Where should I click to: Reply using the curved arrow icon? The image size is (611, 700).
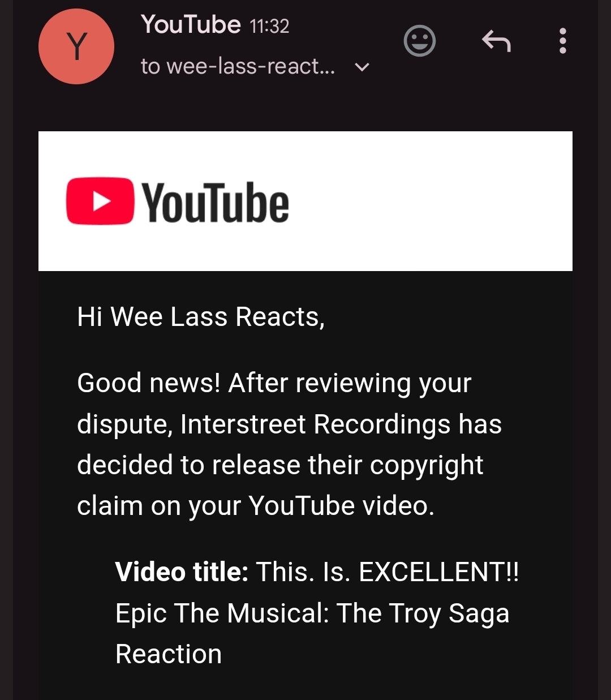tap(496, 41)
